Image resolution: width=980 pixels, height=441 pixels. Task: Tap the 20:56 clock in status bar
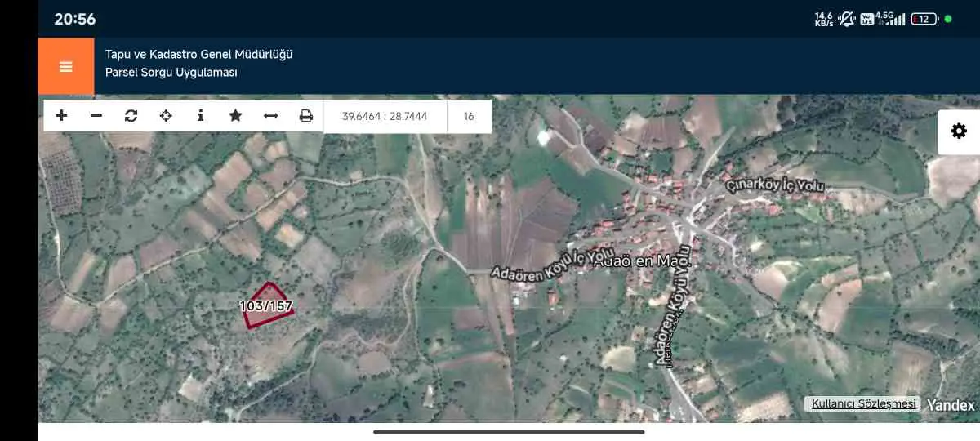click(x=75, y=19)
